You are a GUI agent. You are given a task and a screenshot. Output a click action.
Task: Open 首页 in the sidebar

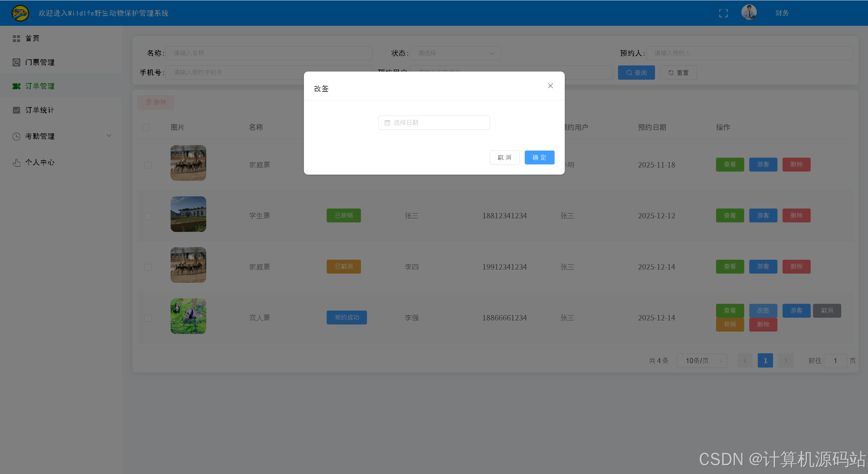(61, 38)
